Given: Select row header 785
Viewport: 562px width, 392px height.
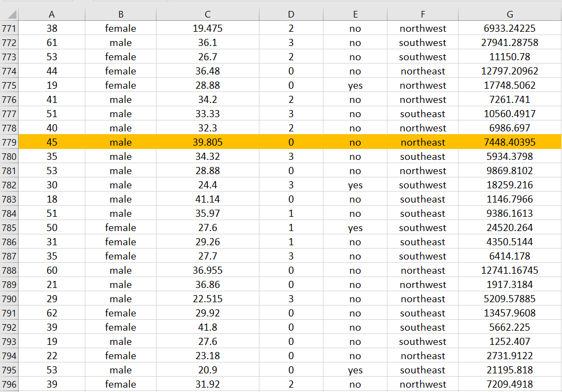Looking at the screenshot, I should click(x=9, y=227).
